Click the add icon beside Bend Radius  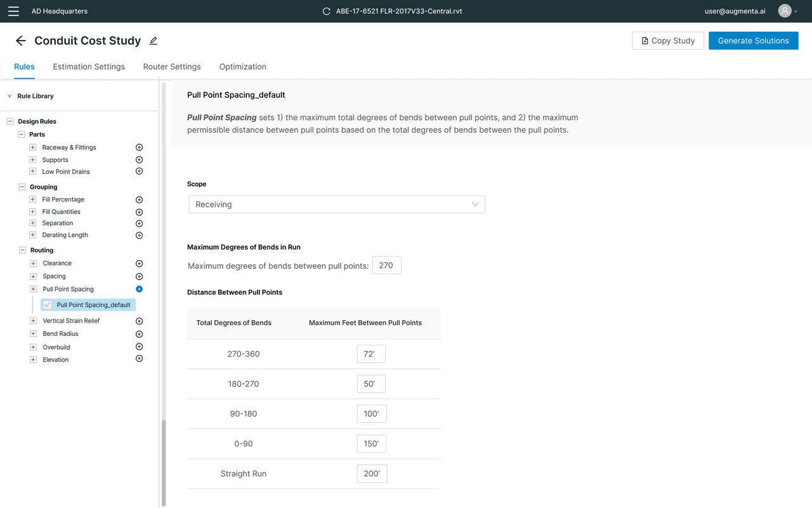140,334
